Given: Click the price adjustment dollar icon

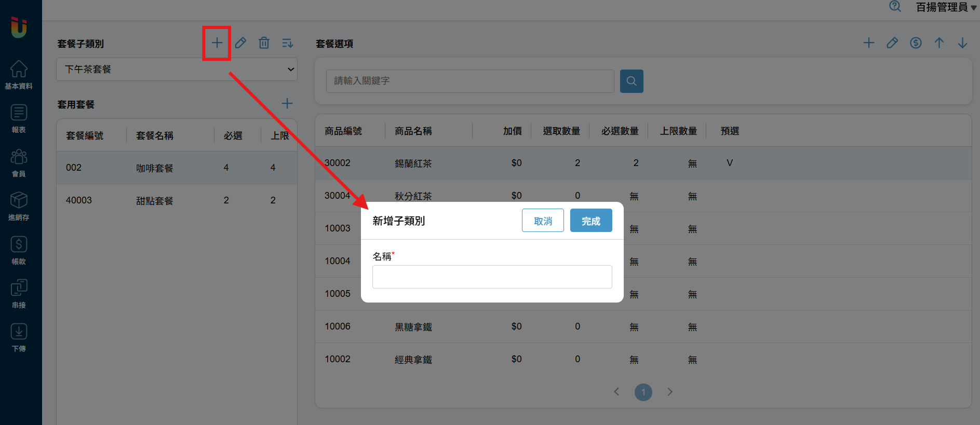Looking at the screenshot, I should point(916,43).
